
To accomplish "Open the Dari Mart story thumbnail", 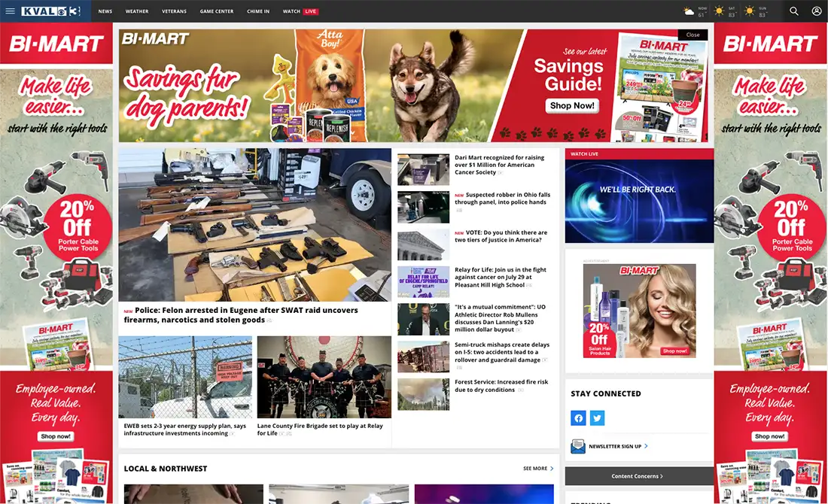I will [x=424, y=169].
